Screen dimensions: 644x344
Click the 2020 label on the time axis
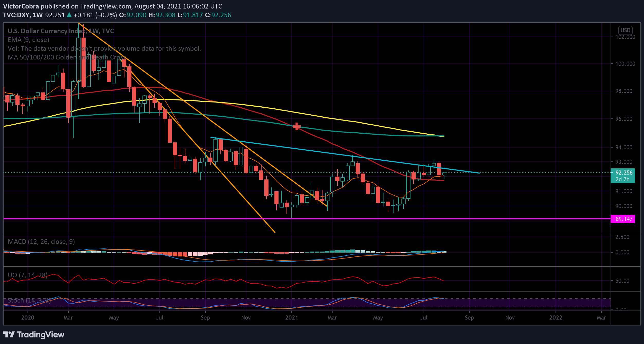28,317
